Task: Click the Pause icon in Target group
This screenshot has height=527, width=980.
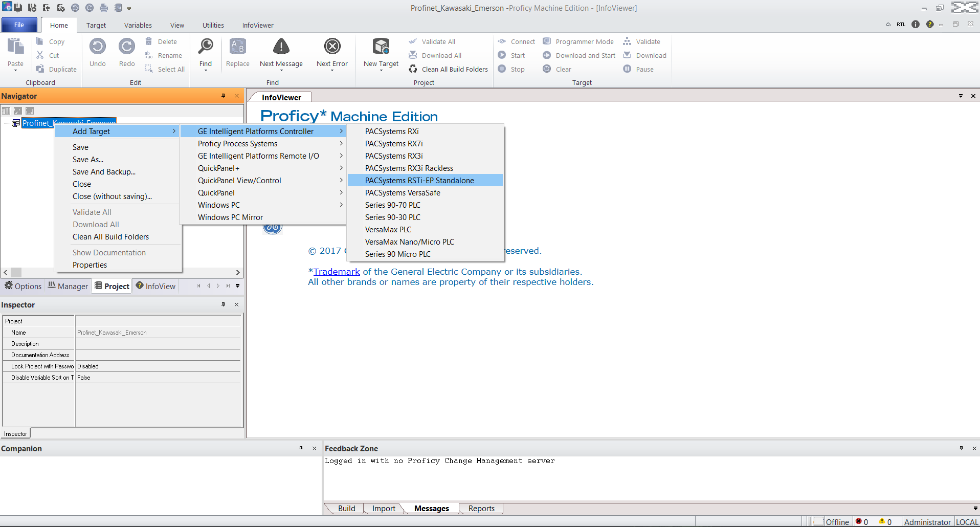Action: (x=627, y=69)
